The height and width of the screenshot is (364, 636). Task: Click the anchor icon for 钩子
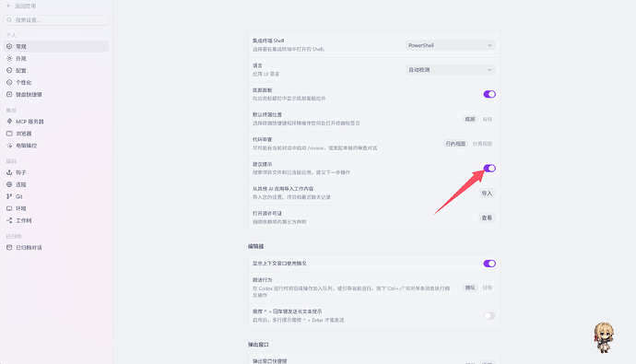[x=9, y=172]
